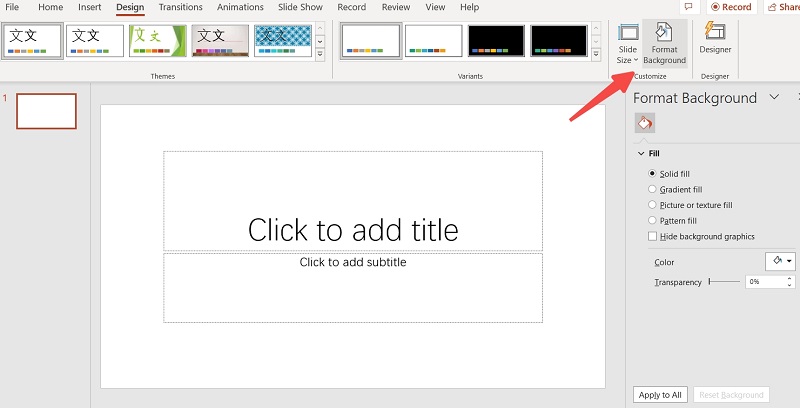Open the fill Color dropdown
This screenshot has height=408, width=800.
tap(780, 261)
